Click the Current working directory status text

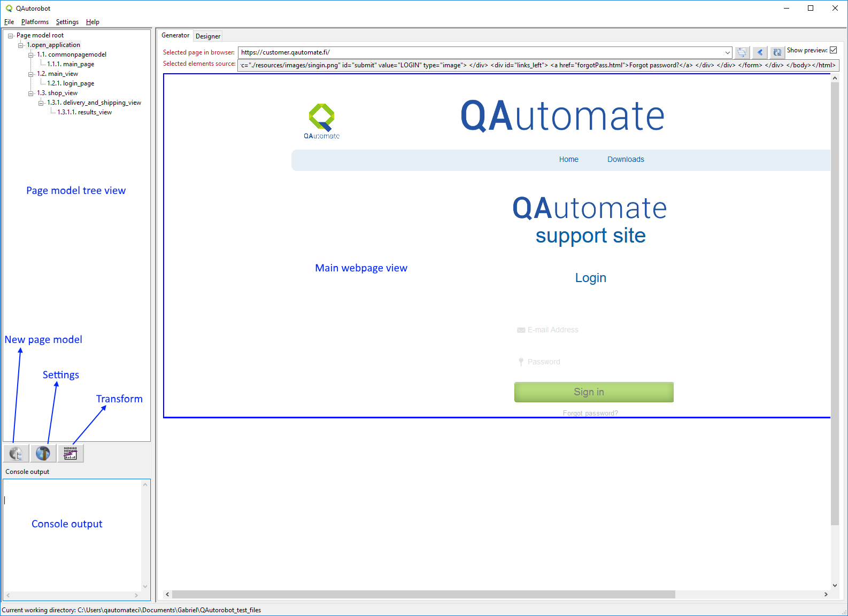132,610
